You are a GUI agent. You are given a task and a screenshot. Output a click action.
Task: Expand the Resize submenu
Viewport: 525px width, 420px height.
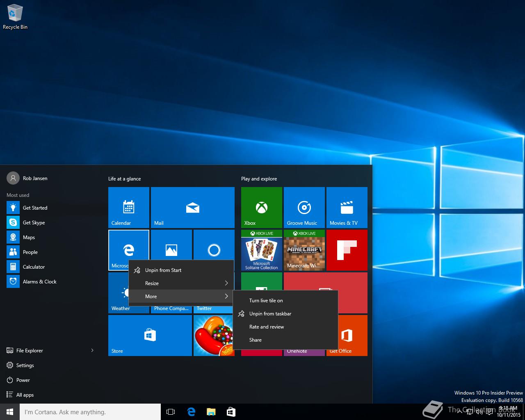click(181, 283)
